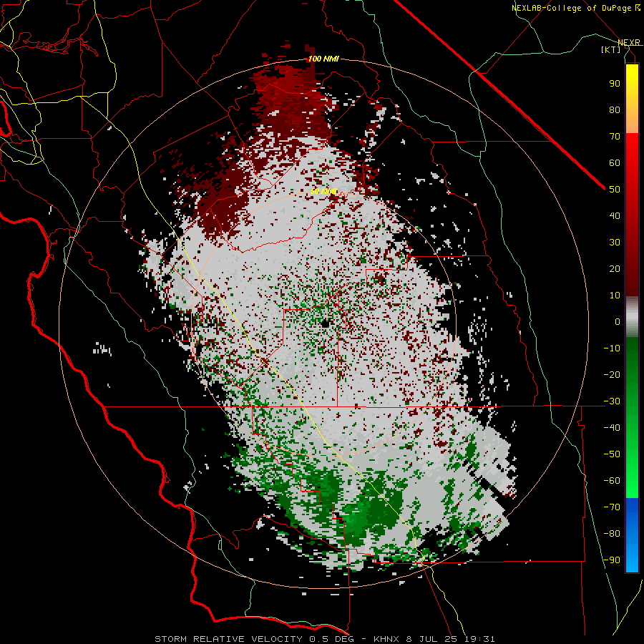The height and width of the screenshot is (644, 644).
Task: Pick the bright green segment of color bar
Action: point(632,481)
